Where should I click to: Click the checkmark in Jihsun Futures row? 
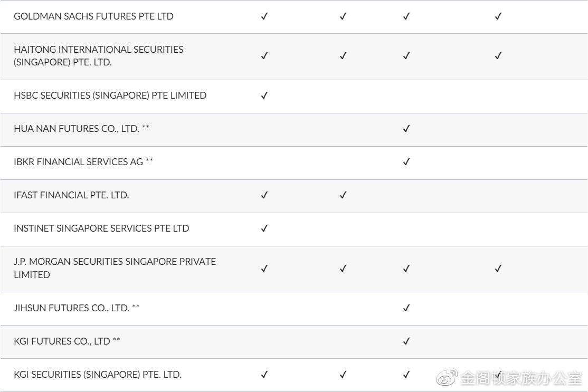pyautogui.click(x=406, y=308)
